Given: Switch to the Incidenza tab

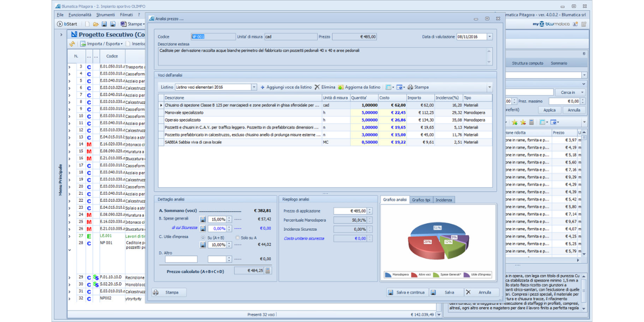Looking at the screenshot, I should [444, 200].
